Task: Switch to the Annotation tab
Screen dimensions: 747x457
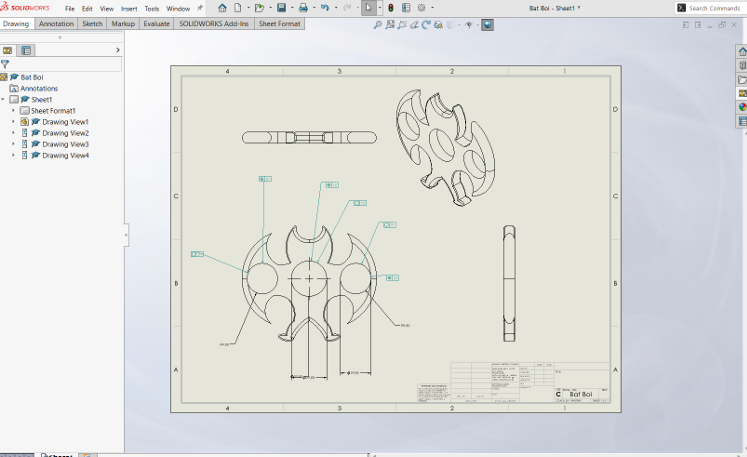Action: click(56, 23)
